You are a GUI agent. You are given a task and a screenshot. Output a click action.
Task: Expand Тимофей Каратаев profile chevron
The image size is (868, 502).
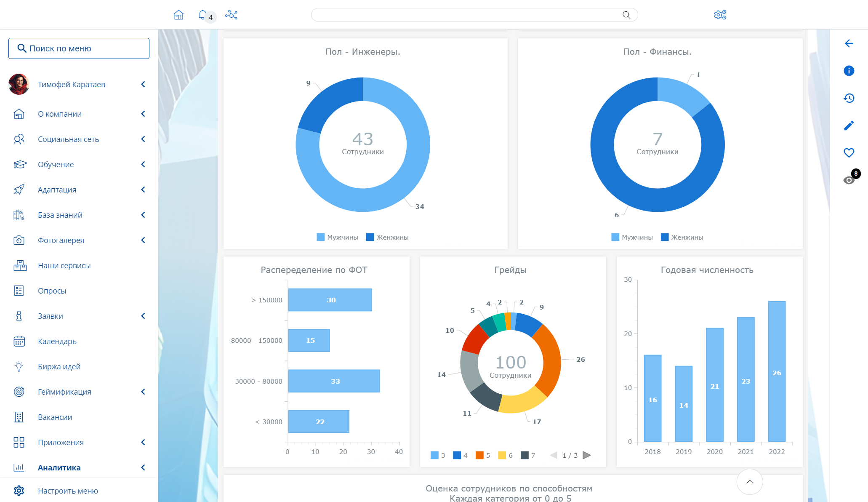[x=143, y=84]
